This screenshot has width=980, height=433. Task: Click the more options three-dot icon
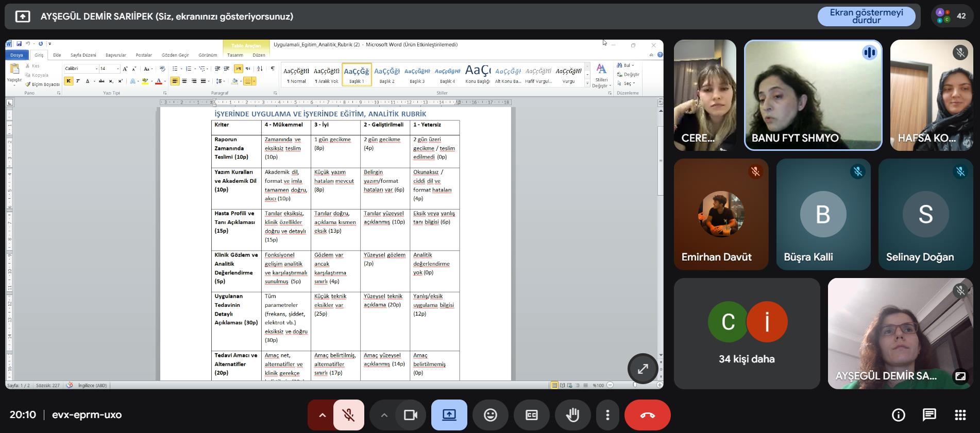[x=607, y=415]
